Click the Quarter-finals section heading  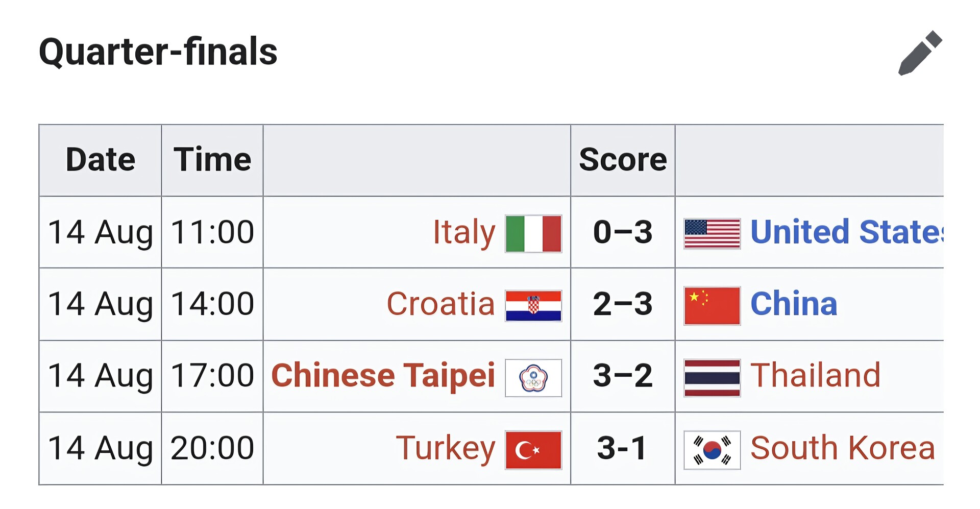158,52
